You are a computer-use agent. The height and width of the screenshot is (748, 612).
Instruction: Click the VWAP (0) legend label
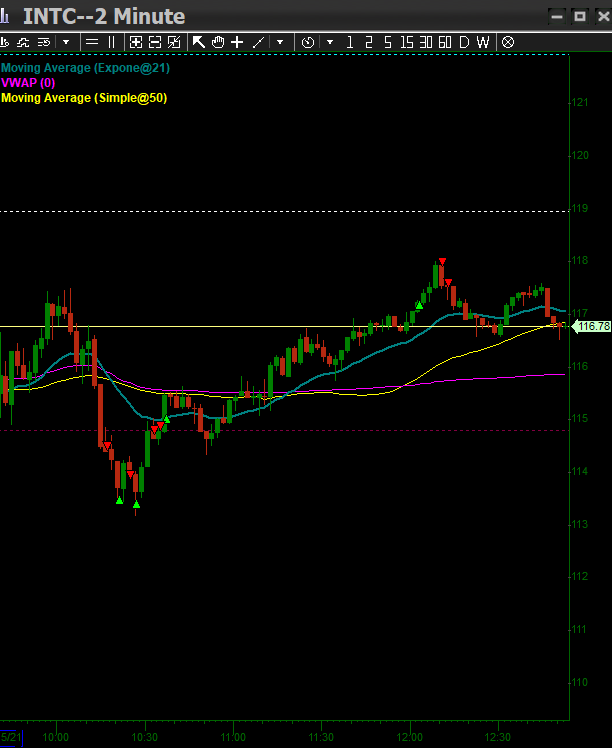28,83
